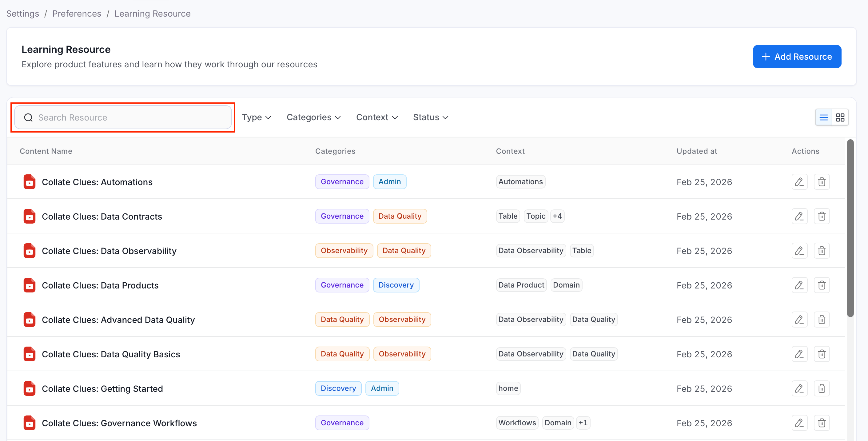
Task: Click video icon of Automations row
Action: click(29, 182)
